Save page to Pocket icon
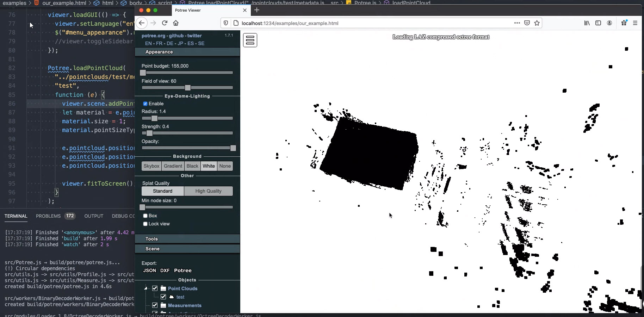The height and width of the screenshot is (317, 644). click(x=527, y=23)
